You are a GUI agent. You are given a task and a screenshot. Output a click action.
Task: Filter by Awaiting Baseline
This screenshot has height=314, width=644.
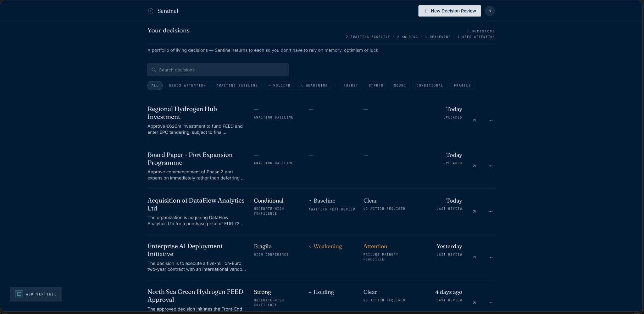pos(237,86)
